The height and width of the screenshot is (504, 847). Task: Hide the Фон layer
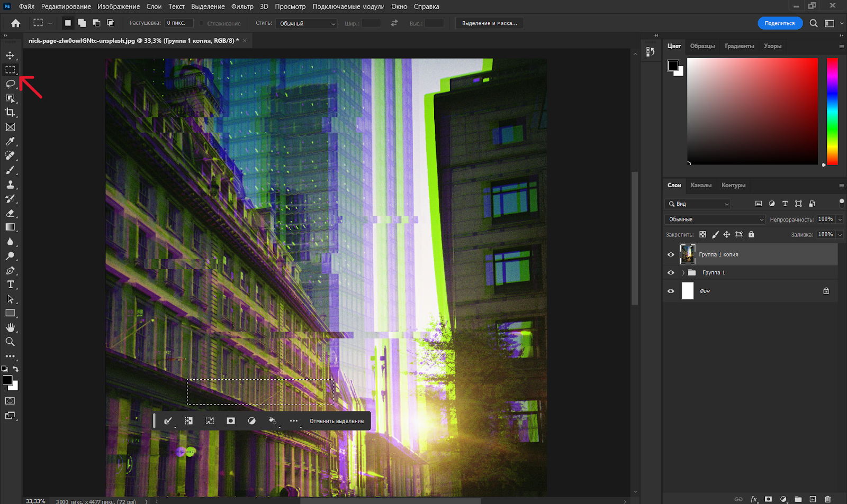[671, 290]
